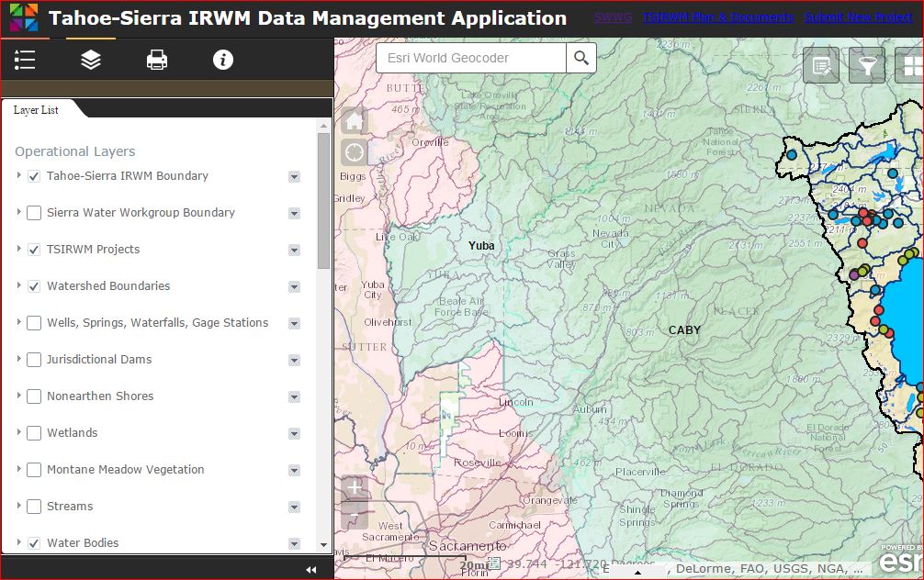Click the Submit New Project link

pyautogui.click(x=858, y=17)
